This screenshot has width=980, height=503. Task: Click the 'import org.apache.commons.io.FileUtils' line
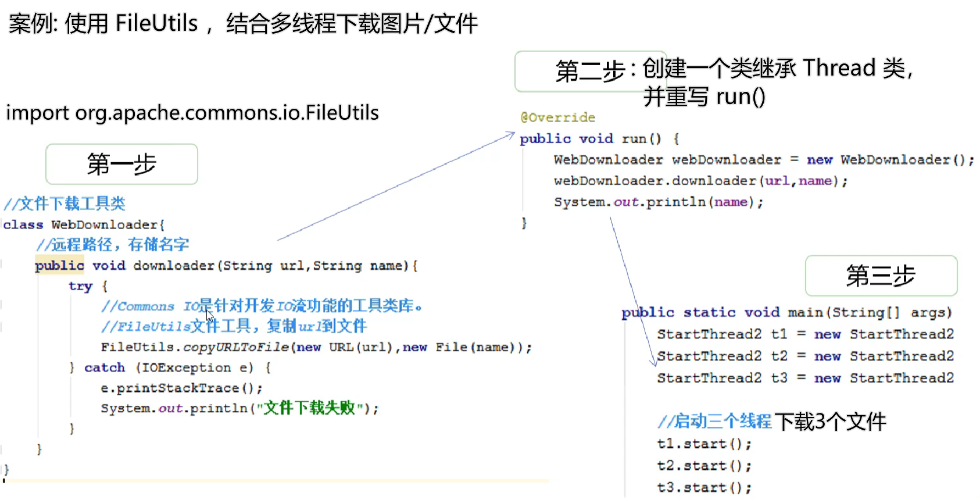[x=192, y=113]
